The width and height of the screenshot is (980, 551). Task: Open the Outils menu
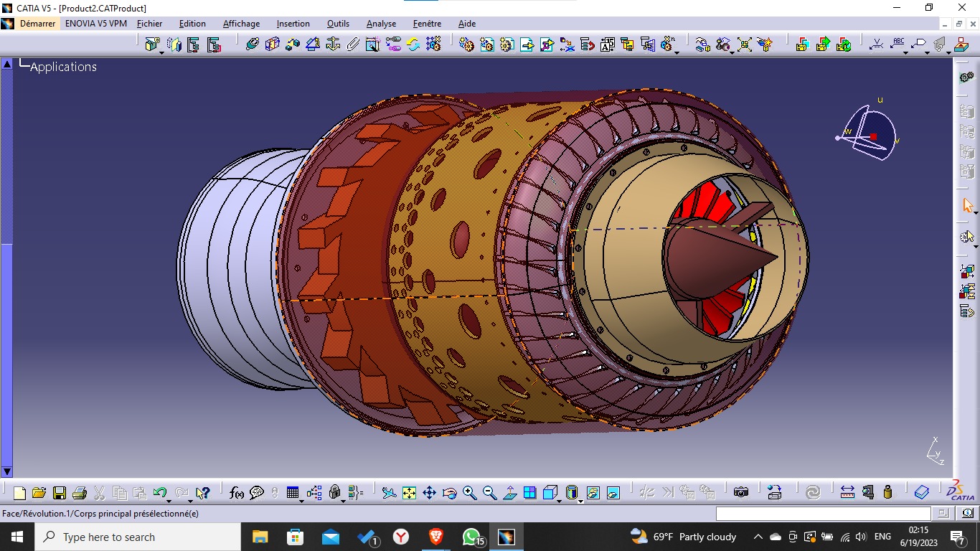pos(339,24)
